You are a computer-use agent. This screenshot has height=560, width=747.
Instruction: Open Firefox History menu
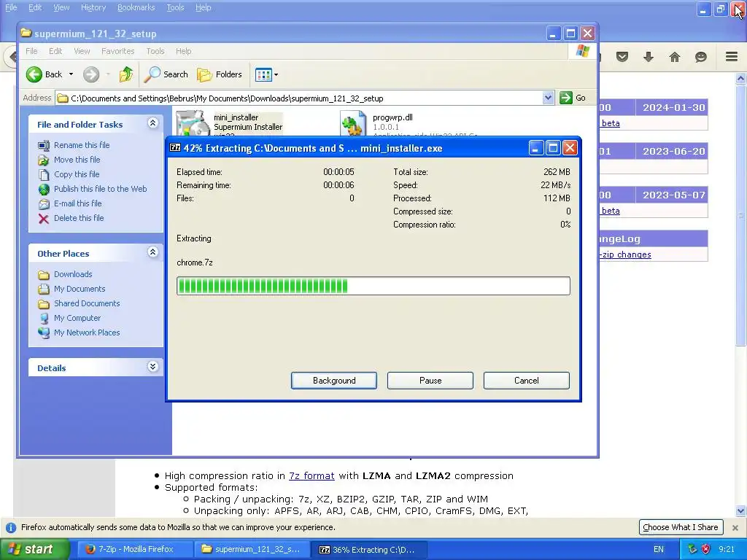[x=93, y=7]
